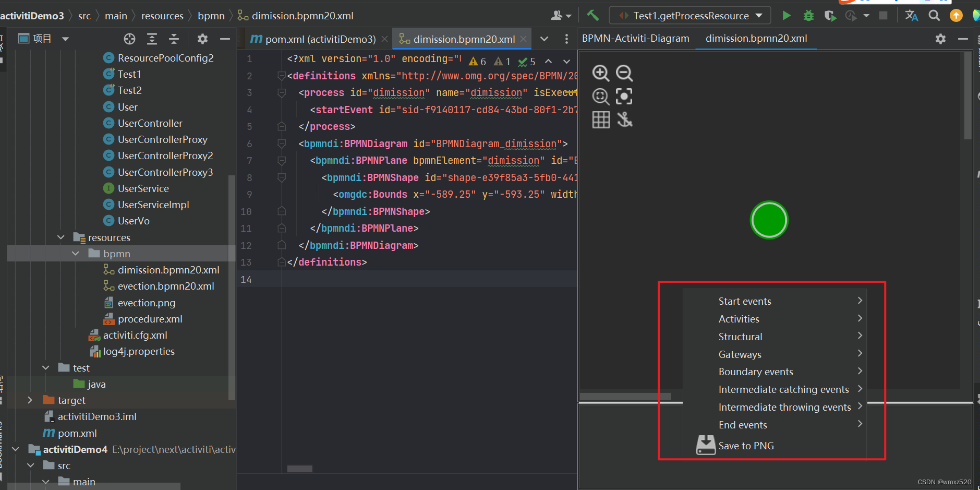This screenshot has height=490, width=980.
Task: Click BPMN-Activiti-Diagram panel title
Action: coord(635,39)
